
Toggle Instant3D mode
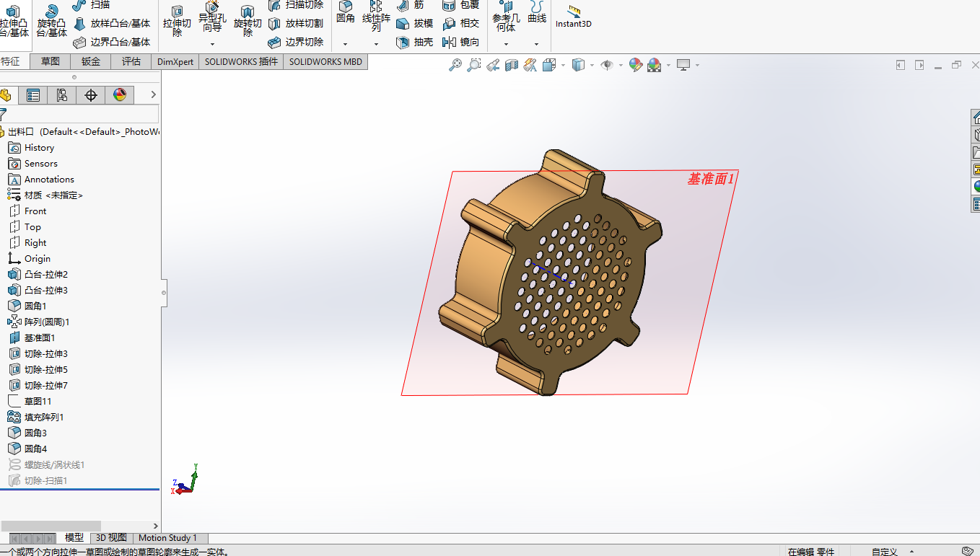click(x=574, y=17)
